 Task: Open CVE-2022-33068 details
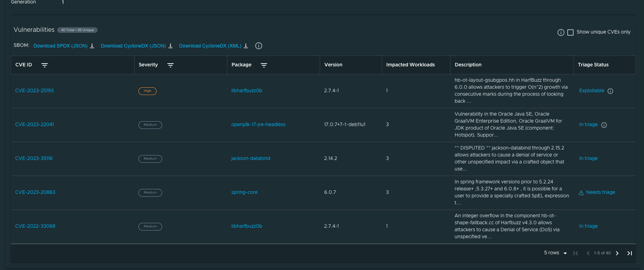[x=35, y=226]
